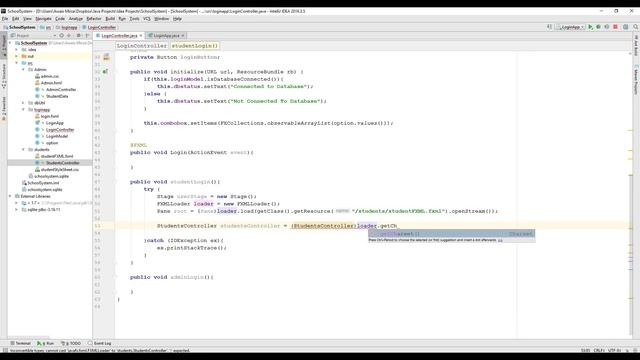This screenshot has width=640, height=360.
Task: Open the LoginApp run configuration dropdown
Action: pyautogui.click(x=570, y=27)
